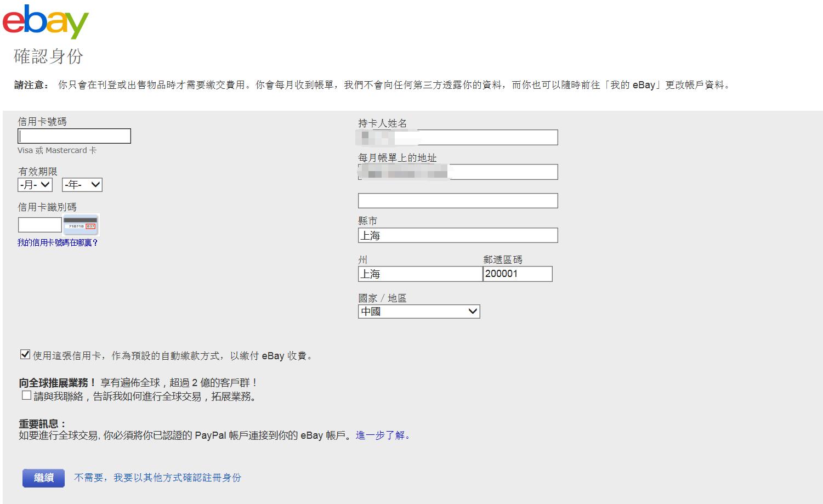The width and height of the screenshot is (823, 504).
Task: Click the 信用卡識別碼 input box
Action: (39, 225)
